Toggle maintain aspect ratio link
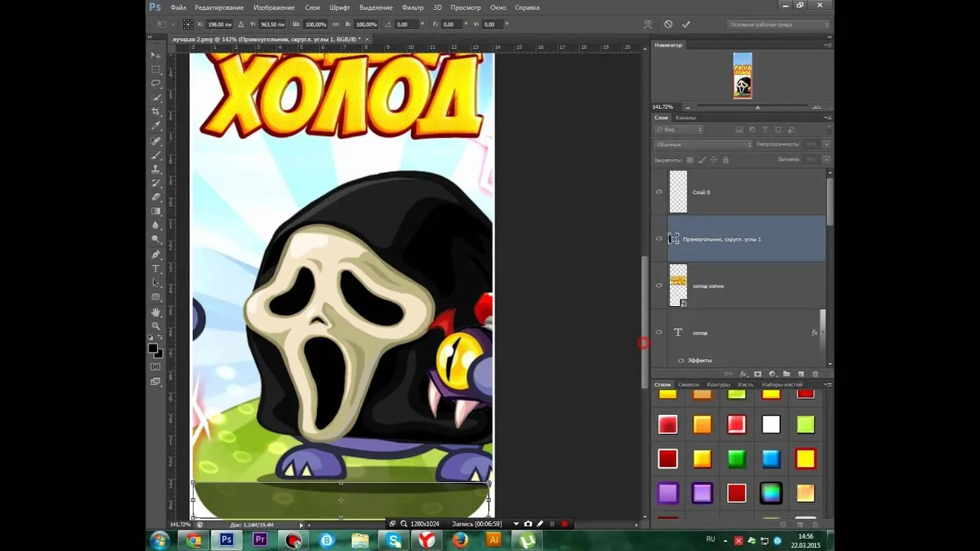 335,24
